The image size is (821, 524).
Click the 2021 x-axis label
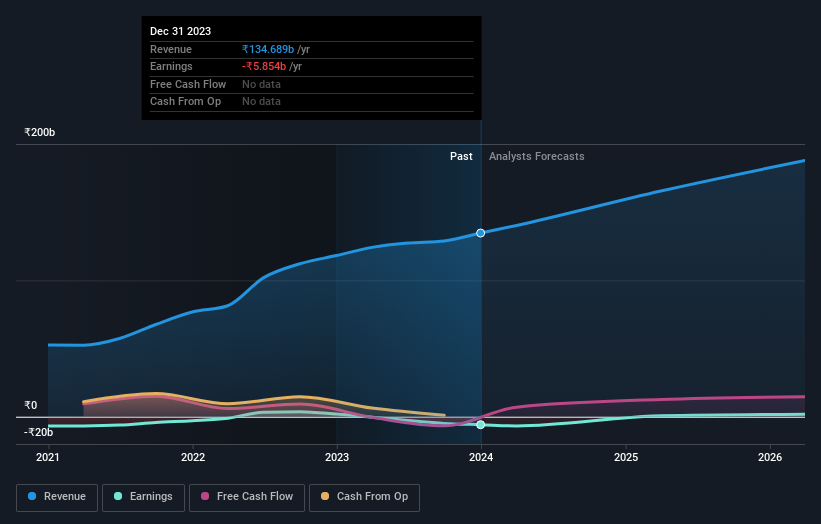(48, 457)
